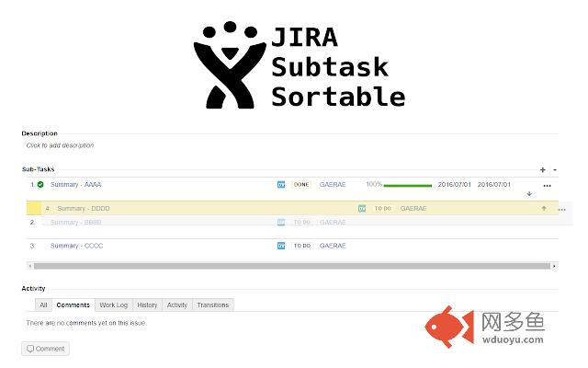Screen dimensions: 588x368
Task: Click TO DO status badge in the DDDD row
Action: coord(382,209)
